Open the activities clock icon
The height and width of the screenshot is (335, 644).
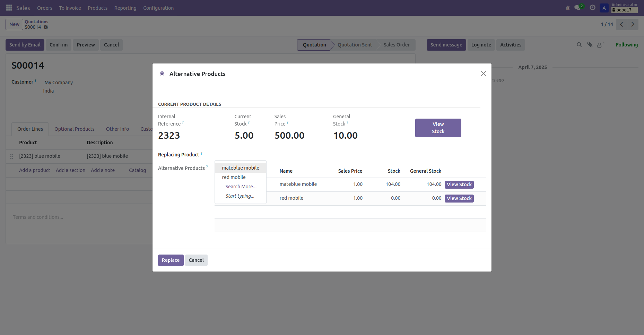(592, 8)
